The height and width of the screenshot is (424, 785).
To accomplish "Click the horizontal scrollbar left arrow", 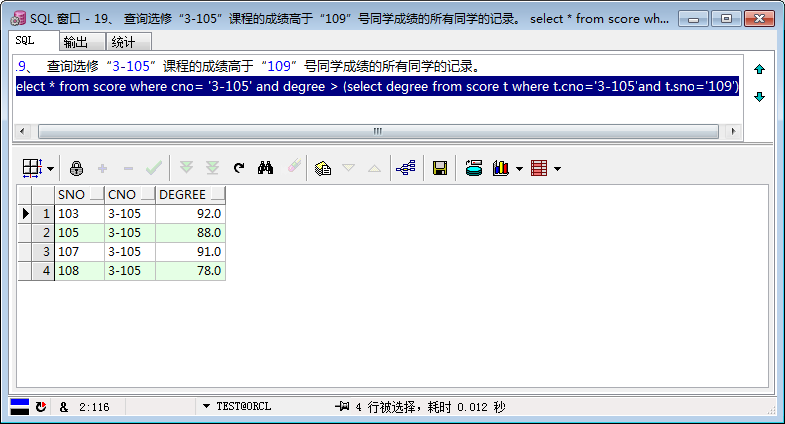I will tap(22, 132).
